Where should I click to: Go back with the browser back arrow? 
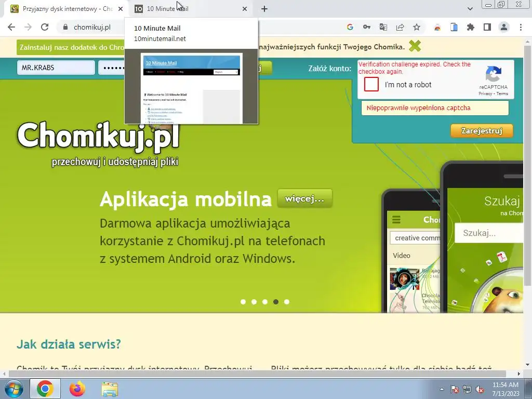[11, 27]
